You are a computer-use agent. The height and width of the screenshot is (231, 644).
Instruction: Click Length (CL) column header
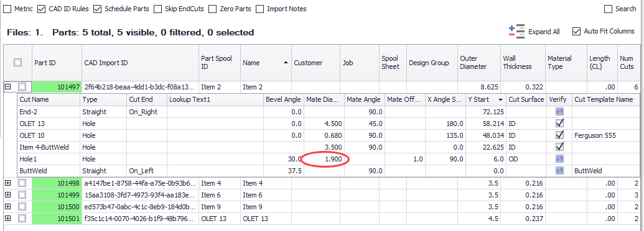[x=602, y=63]
